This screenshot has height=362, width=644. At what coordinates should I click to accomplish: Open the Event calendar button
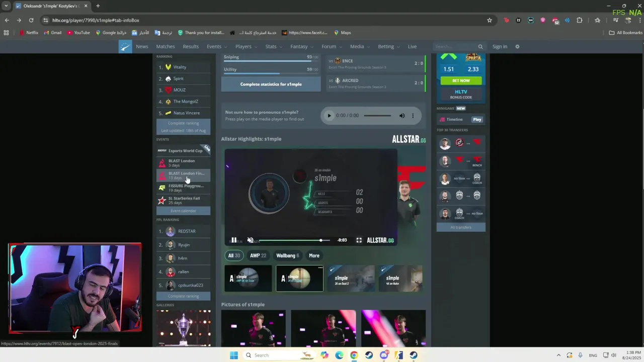[x=183, y=211]
